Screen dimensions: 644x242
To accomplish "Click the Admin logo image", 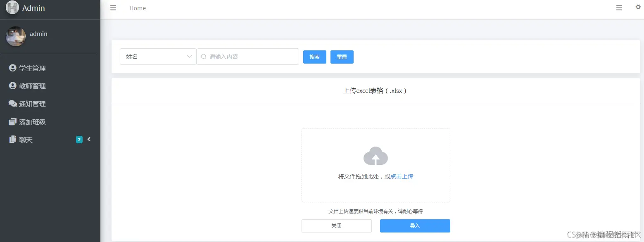I will click(12, 7).
